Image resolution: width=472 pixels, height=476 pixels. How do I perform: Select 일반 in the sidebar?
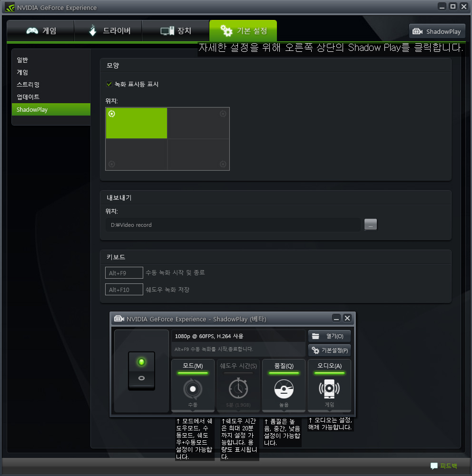click(51, 60)
